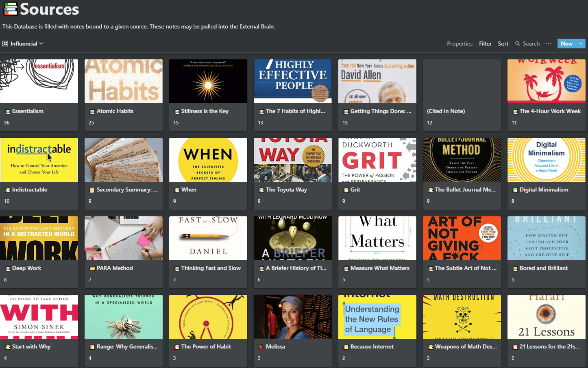Click the book icon next to Essentialism
The width and height of the screenshot is (588, 368).
click(7, 111)
